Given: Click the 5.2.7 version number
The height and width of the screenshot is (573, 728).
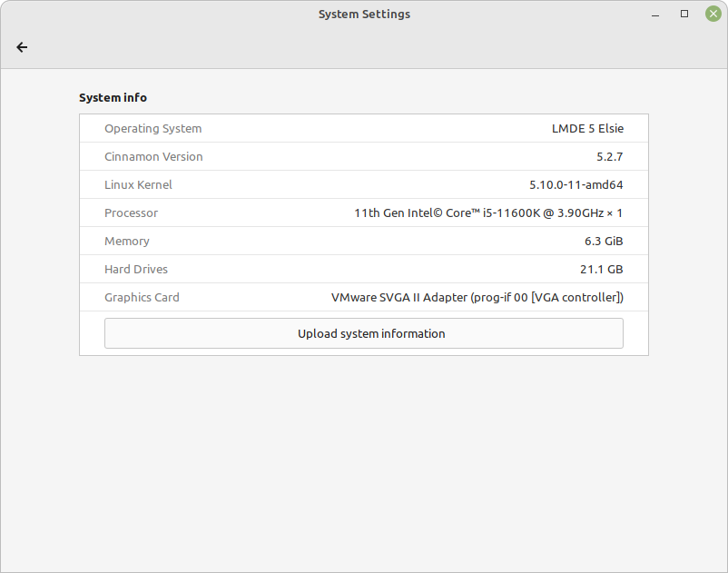Looking at the screenshot, I should [x=609, y=157].
